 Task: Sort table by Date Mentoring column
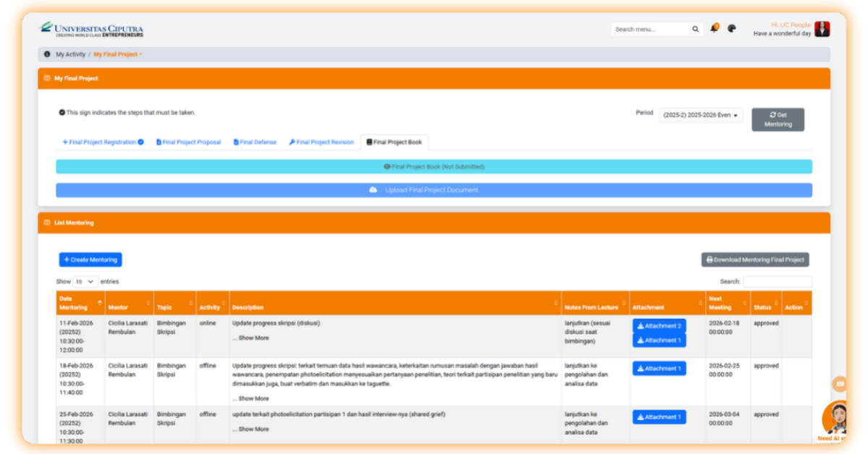(x=80, y=303)
